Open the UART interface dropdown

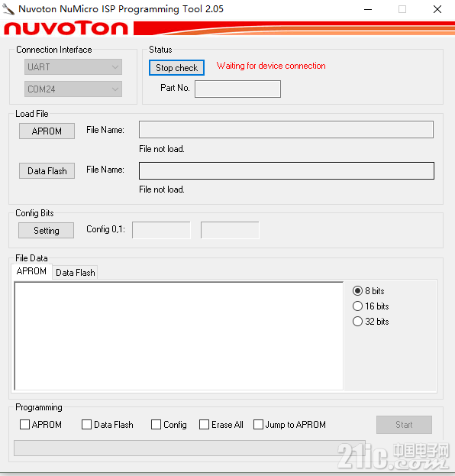click(73, 66)
